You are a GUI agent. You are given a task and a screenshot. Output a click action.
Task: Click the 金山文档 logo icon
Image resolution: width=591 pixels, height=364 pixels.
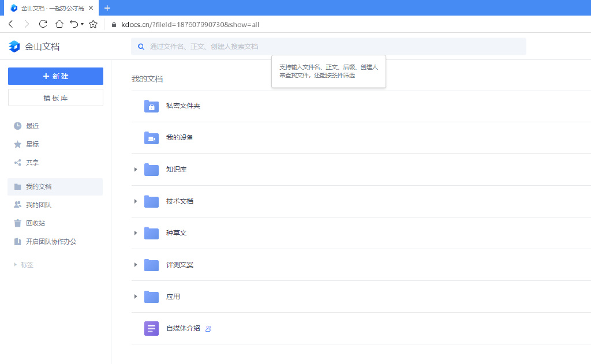tap(14, 46)
